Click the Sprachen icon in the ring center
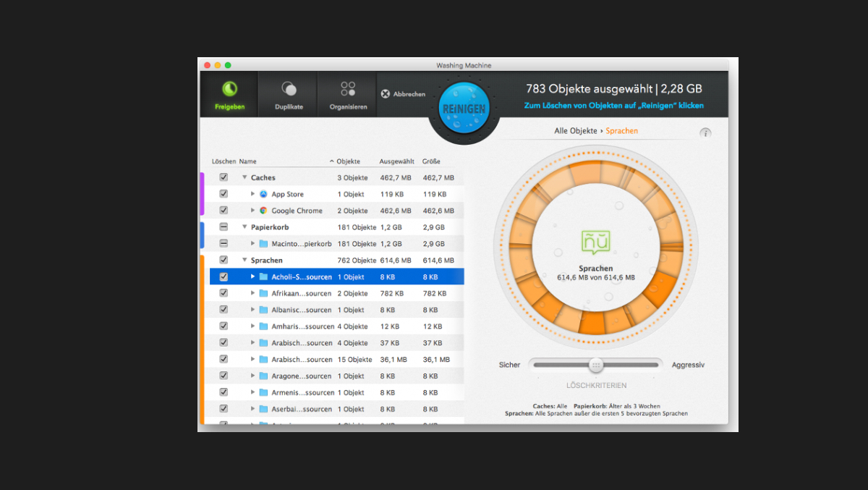 pos(595,242)
